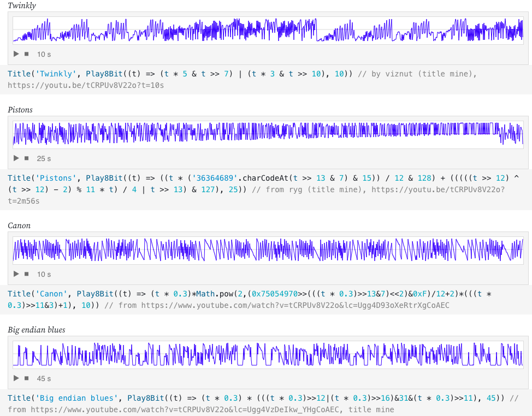This screenshot has height=416, width=532.
Task: Play the Canon sound
Action: coord(16,274)
